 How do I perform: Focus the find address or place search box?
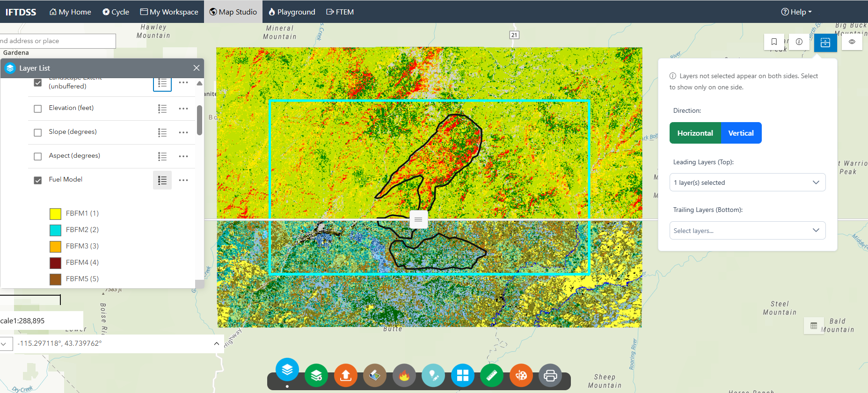click(57, 41)
